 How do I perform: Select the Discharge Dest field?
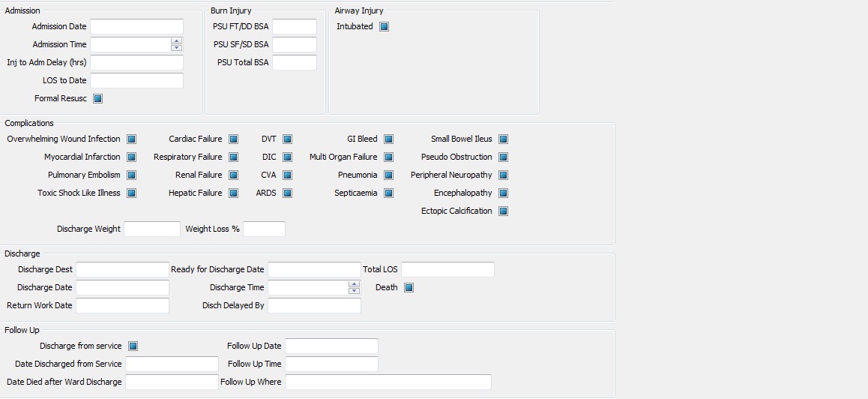[122, 270]
